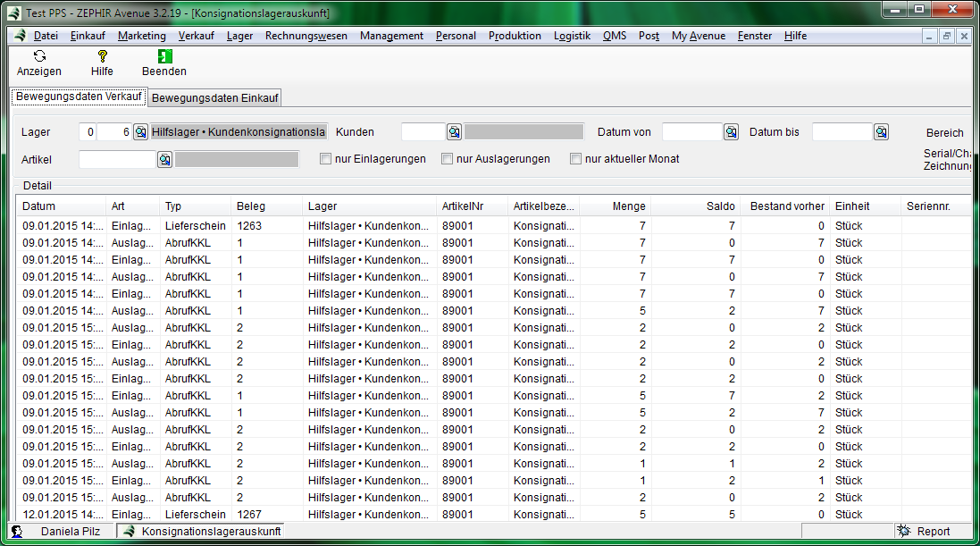
Task: Open the Produktion menu
Action: [x=515, y=36]
